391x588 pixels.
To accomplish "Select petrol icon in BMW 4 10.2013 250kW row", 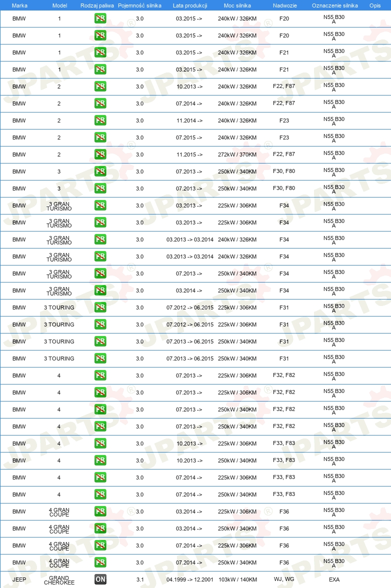I will click(x=100, y=460).
